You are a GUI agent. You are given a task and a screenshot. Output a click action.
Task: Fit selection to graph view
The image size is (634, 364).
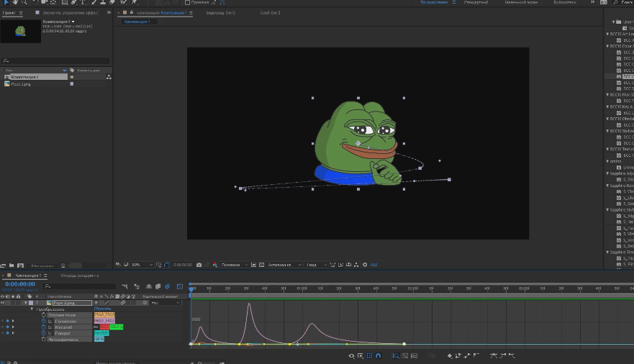pos(405,356)
